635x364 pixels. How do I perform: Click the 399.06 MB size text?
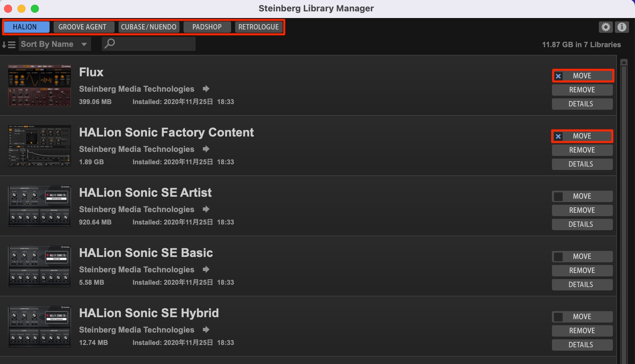pyautogui.click(x=95, y=102)
